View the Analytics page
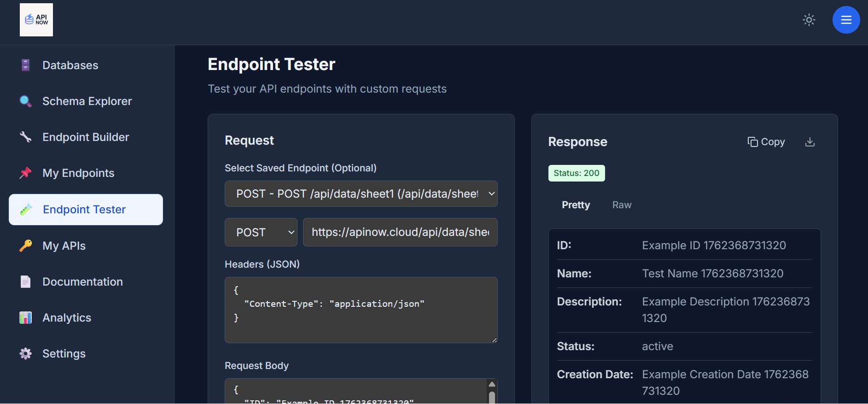 [x=86, y=317]
